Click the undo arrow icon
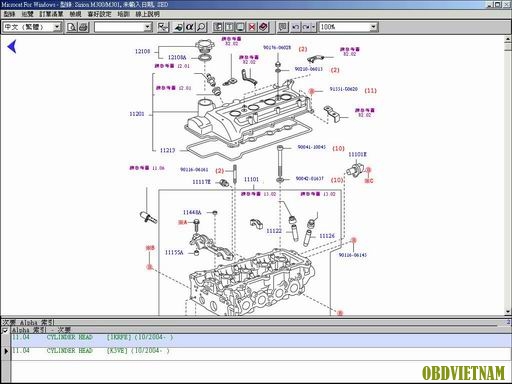The width and height of the screenshot is (512, 384). coord(295,27)
